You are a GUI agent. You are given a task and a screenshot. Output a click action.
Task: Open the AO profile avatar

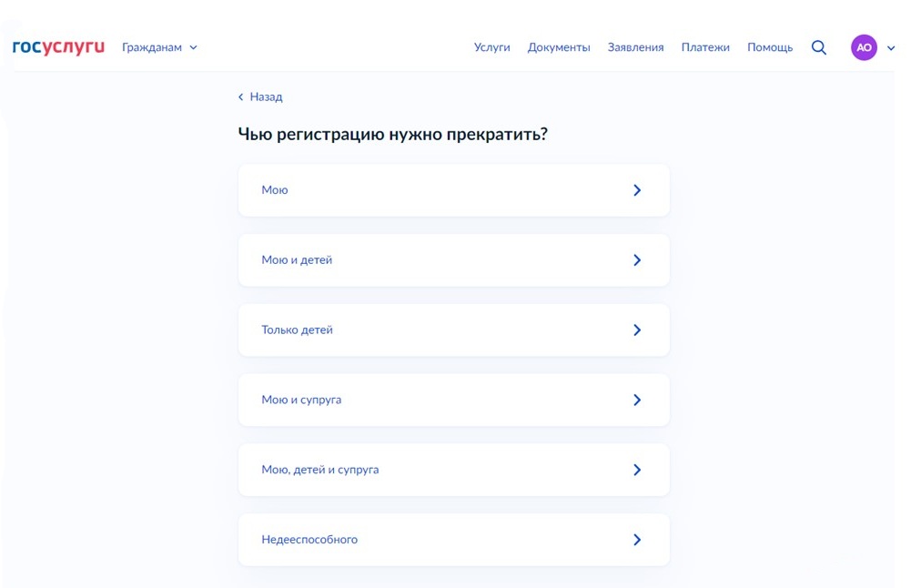click(864, 47)
